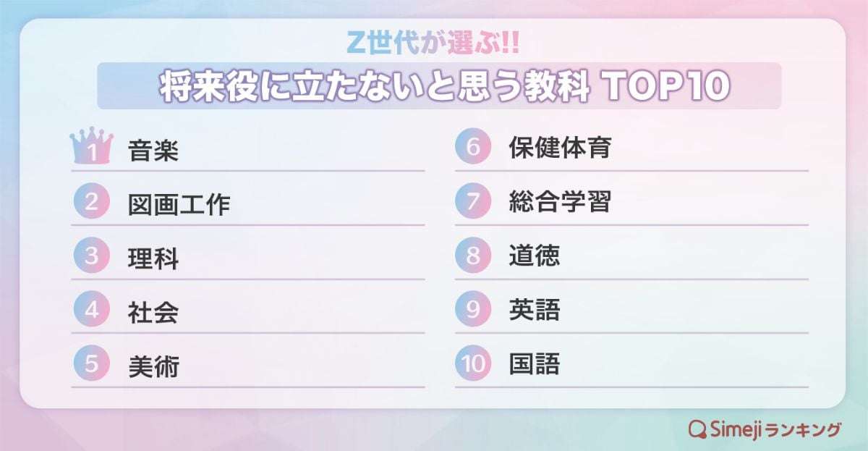Click the number 8 circle badge
Viewport: 868px width, 451px height.
tap(472, 256)
